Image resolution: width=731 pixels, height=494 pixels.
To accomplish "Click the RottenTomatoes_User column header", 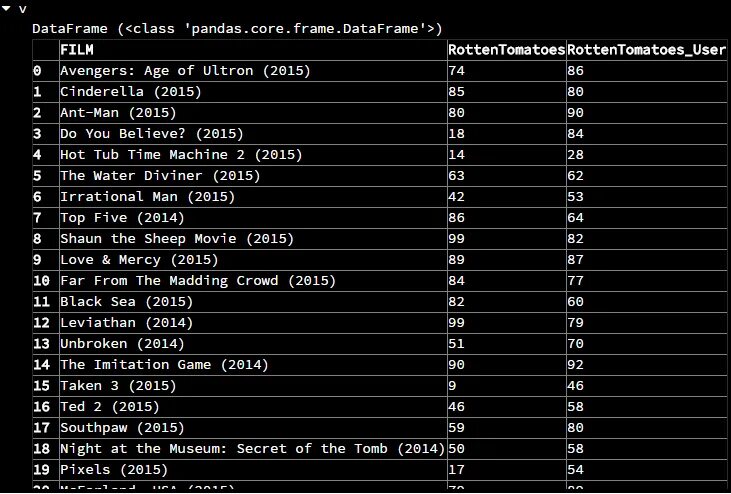I will click(x=647, y=50).
